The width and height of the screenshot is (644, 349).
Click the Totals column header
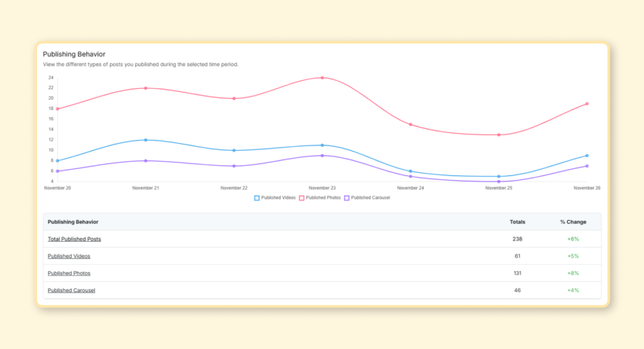click(517, 222)
